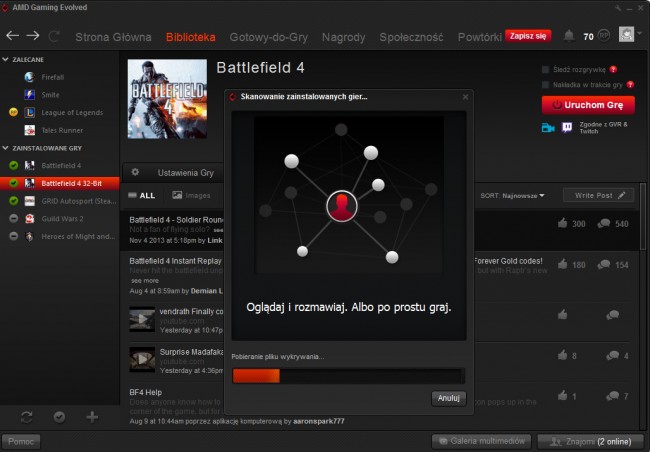Enable the Śledź rozgrywkę checkbox

(x=546, y=69)
